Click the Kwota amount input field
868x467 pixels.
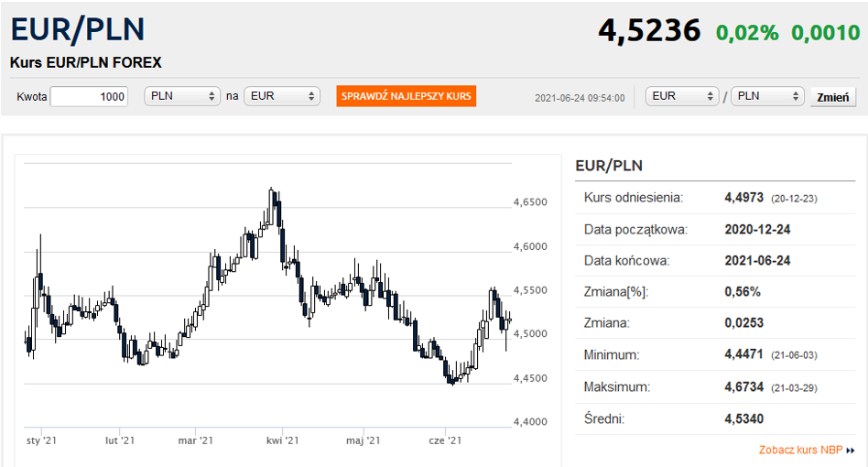(89, 96)
